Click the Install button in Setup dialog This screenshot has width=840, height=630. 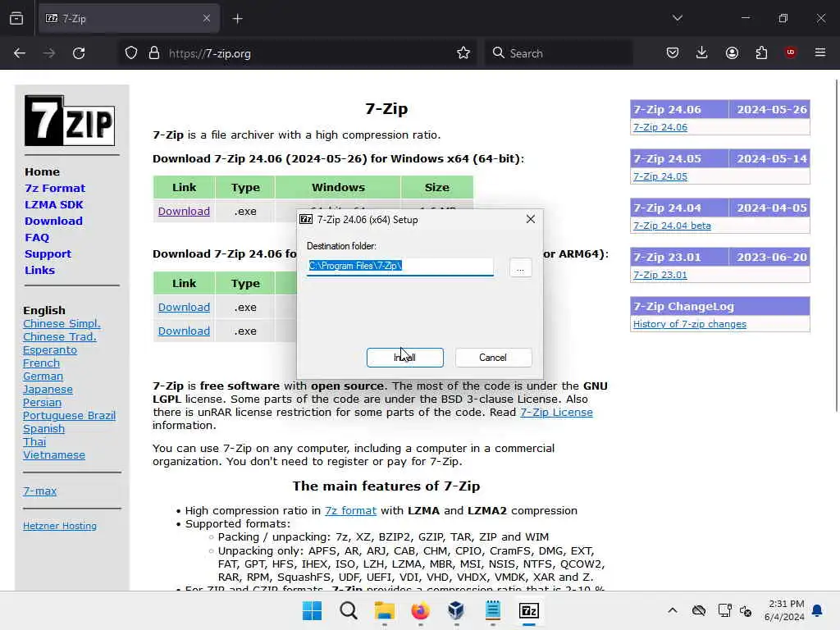(x=405, y=358)
